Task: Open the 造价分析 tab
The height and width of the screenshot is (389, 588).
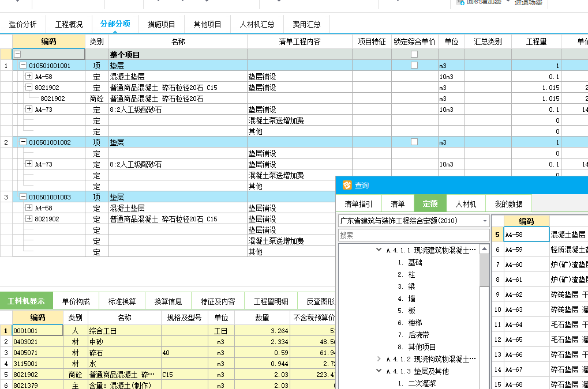Action: pyautogui.click(x=23, y=24)
